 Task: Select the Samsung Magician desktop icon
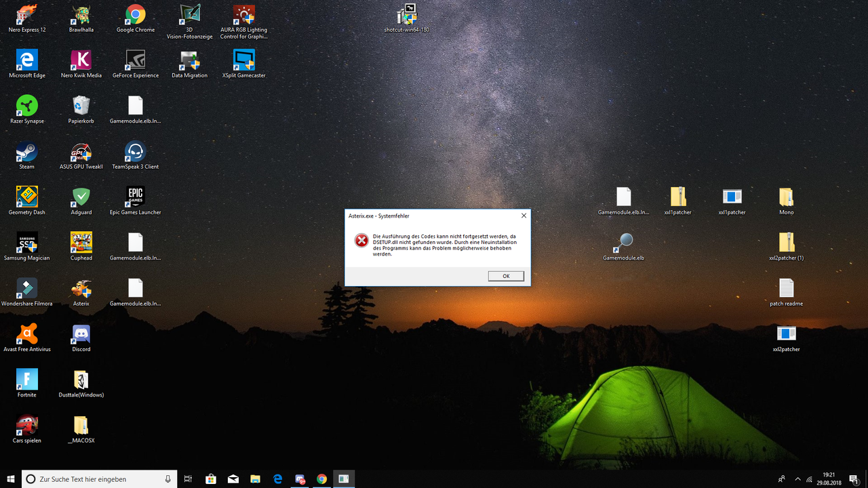coord(27,245)
